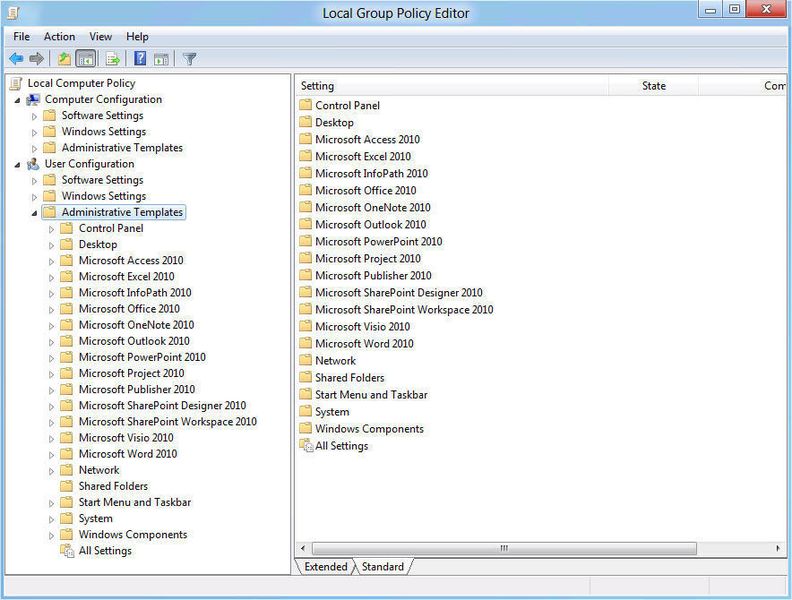Toggle the Show/Hide Console Tree icon
The image size is (792, 600).
[x=86, y=59]
